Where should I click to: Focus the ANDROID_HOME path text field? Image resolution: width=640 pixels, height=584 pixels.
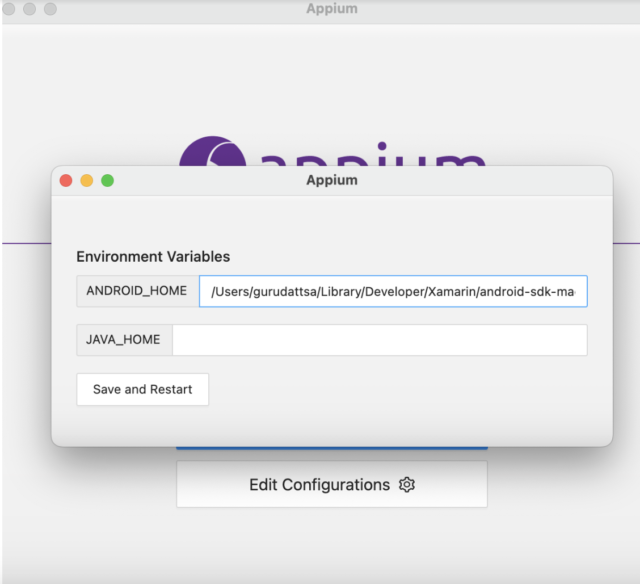tap(392, 292)
